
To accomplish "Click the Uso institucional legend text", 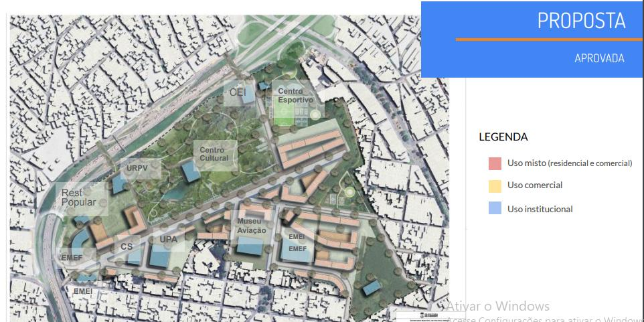I will coord(540,209).
